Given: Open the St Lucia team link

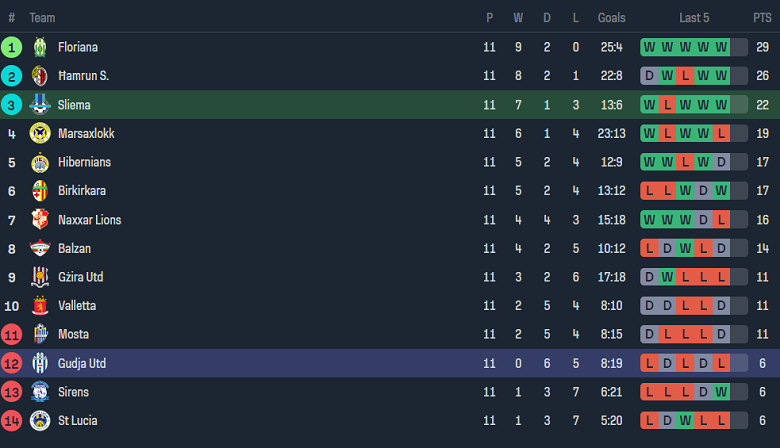Looking at the screenshot, I should tap(77, 421).
